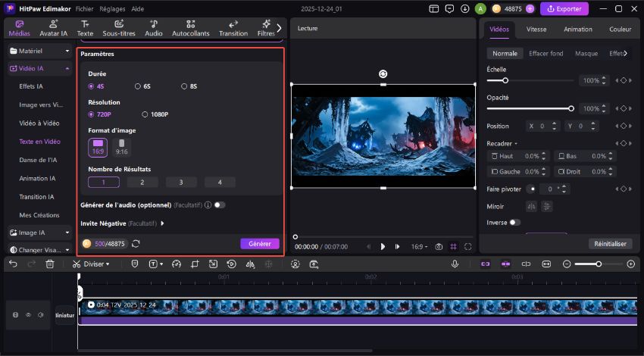This screenshot has height=356, width=644.
Task: Expand the Invite Négative section
Action: [162, 223]
